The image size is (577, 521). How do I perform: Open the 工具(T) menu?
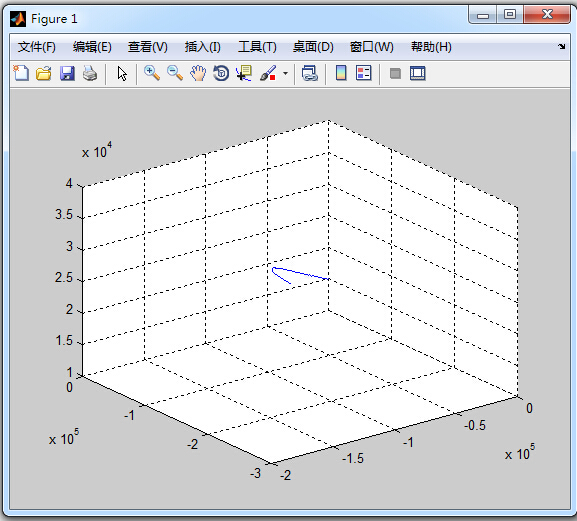(x=257, y=47)
